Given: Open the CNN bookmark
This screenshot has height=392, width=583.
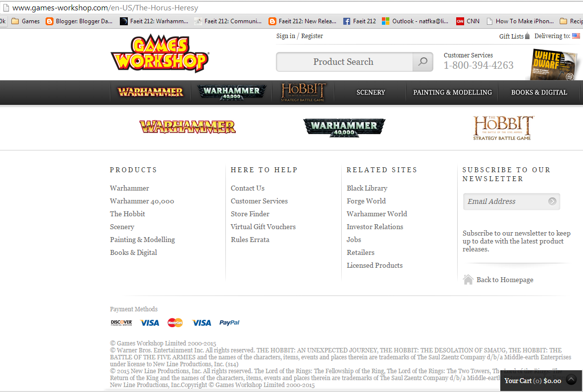Looking at the screenshot, I should coord(468,21).
